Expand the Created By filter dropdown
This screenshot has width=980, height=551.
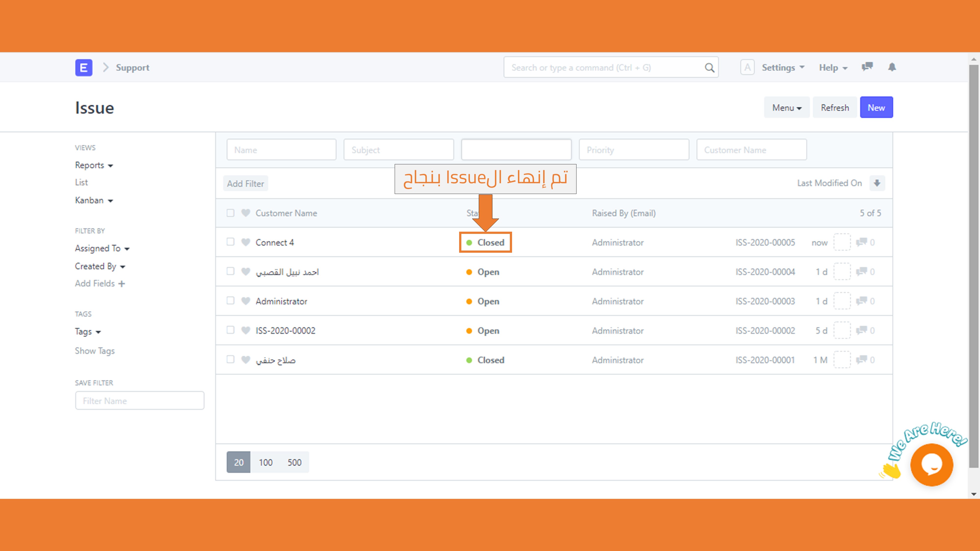click(100, 266)
